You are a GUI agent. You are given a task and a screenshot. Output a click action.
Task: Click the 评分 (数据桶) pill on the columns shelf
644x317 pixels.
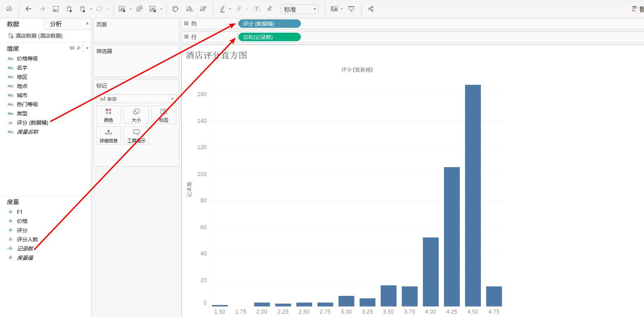coord(269,24)
